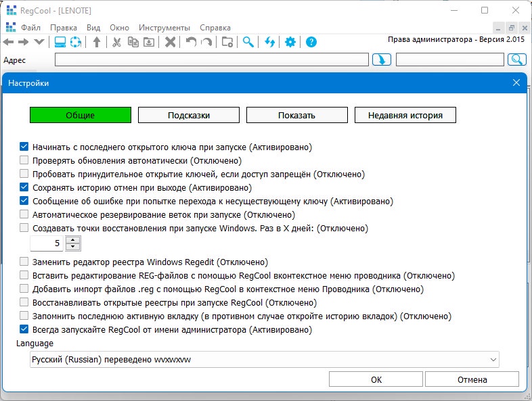Switch to the Подсказки tab
This screenshot has width=532, height=401.
click(189, 115)
